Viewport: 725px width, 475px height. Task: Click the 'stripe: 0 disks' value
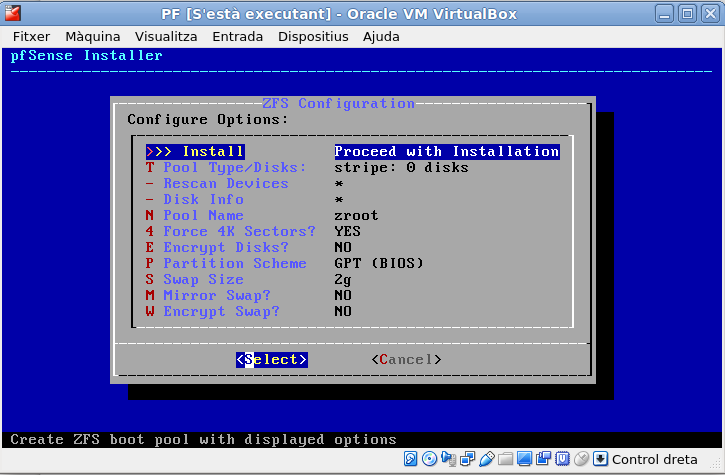click(401, 167)
